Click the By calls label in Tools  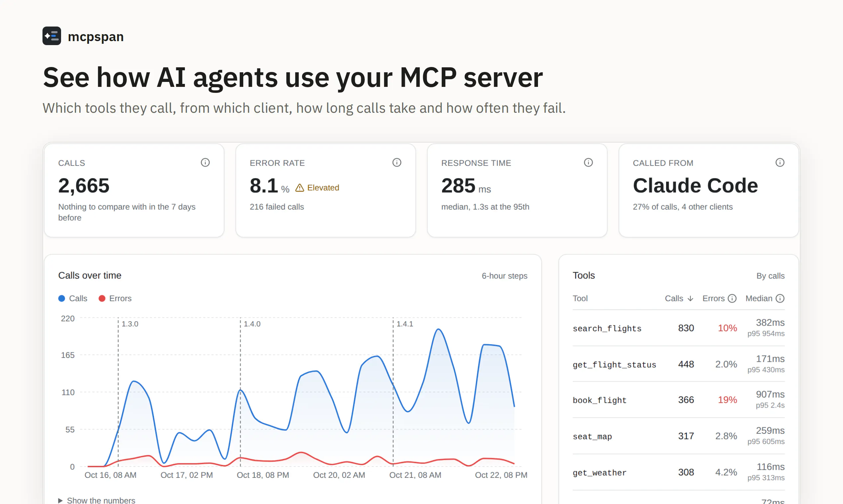[770, 276]
